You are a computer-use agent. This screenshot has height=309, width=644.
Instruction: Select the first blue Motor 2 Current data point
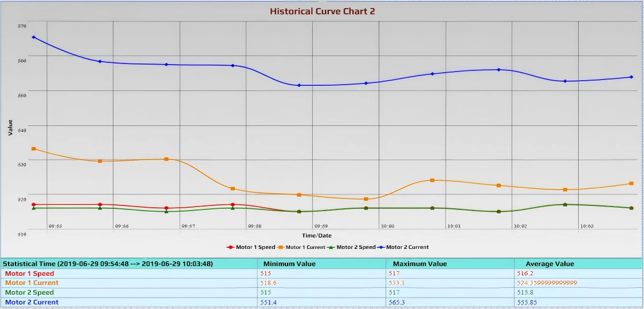click(x=34, y=37)
